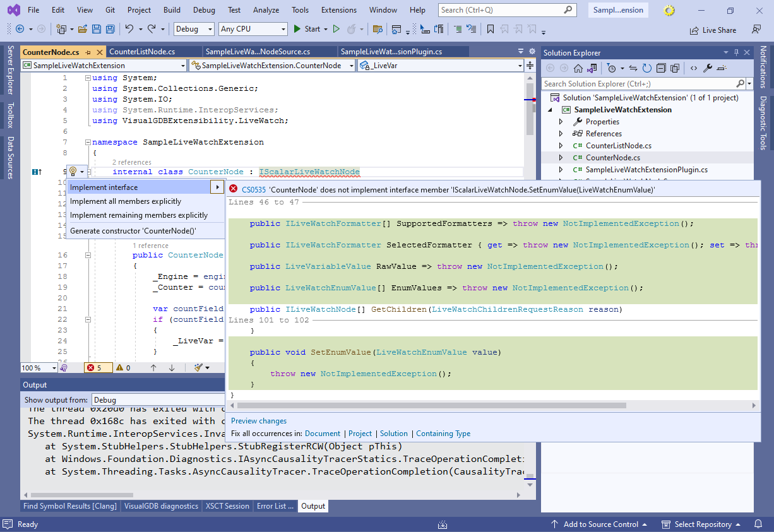The width and height of the screenshot is (774, 532).
Task: Click the green Start debugging button
Action: coord(307,29)
